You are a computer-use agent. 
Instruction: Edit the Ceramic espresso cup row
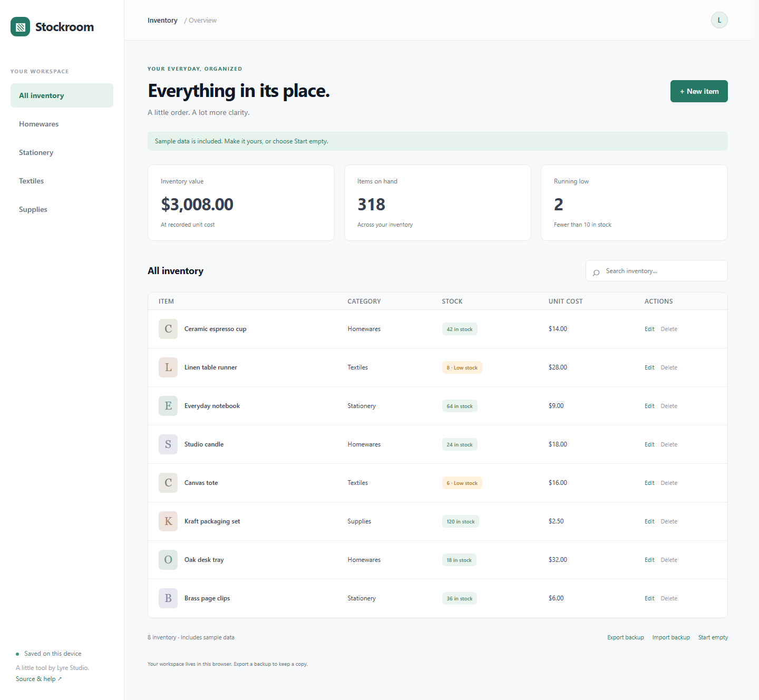[649, 329]
